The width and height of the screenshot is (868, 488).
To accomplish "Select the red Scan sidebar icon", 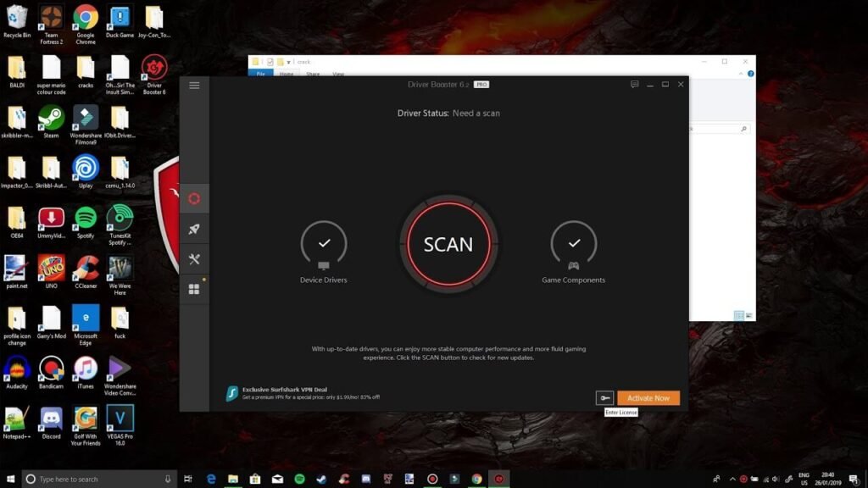I will click(194, 198).
